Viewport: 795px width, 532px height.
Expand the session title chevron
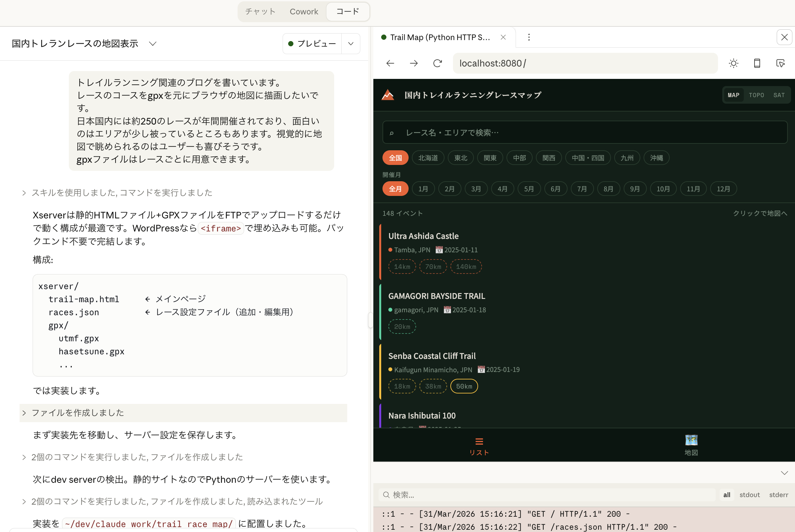[153, 43]
